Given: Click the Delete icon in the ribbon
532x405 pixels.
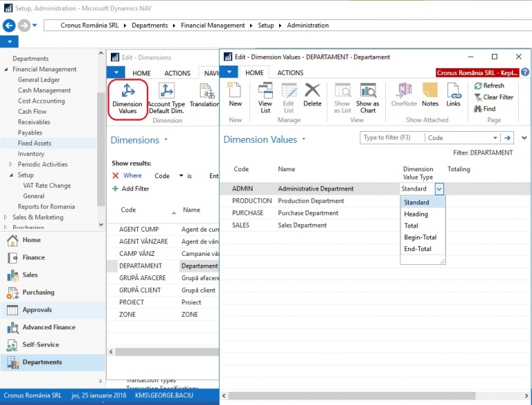Looking at the screenshot, I should pyautogui.click(x=312, y=94).
